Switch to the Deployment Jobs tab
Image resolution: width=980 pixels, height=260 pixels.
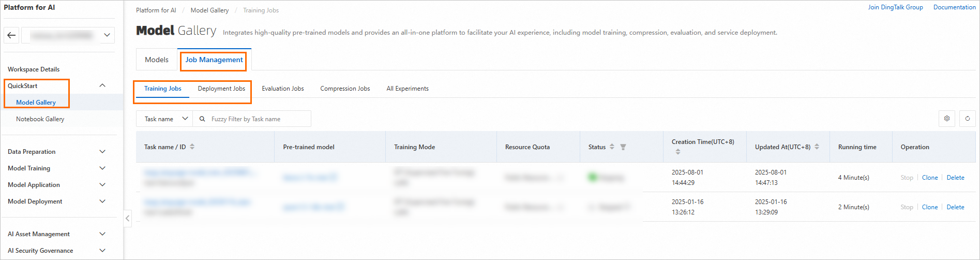tap(221, 89)
